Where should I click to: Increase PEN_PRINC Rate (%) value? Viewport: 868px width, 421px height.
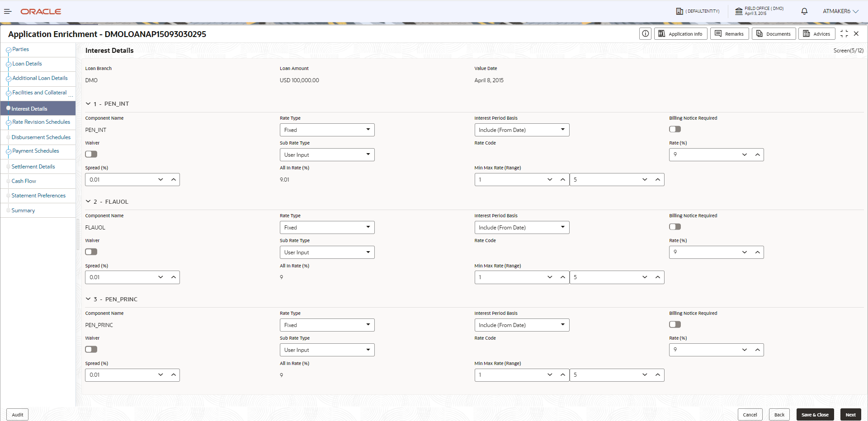click(757, 350)
